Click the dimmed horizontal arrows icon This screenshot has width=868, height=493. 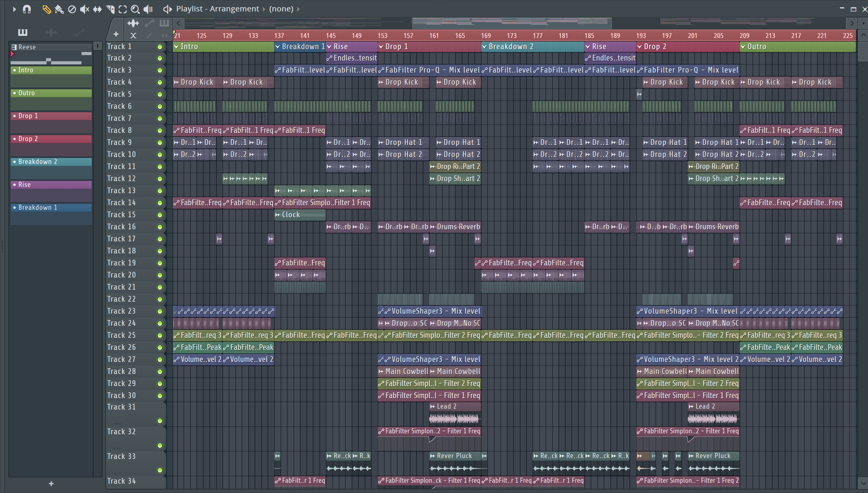click(164, 35)
